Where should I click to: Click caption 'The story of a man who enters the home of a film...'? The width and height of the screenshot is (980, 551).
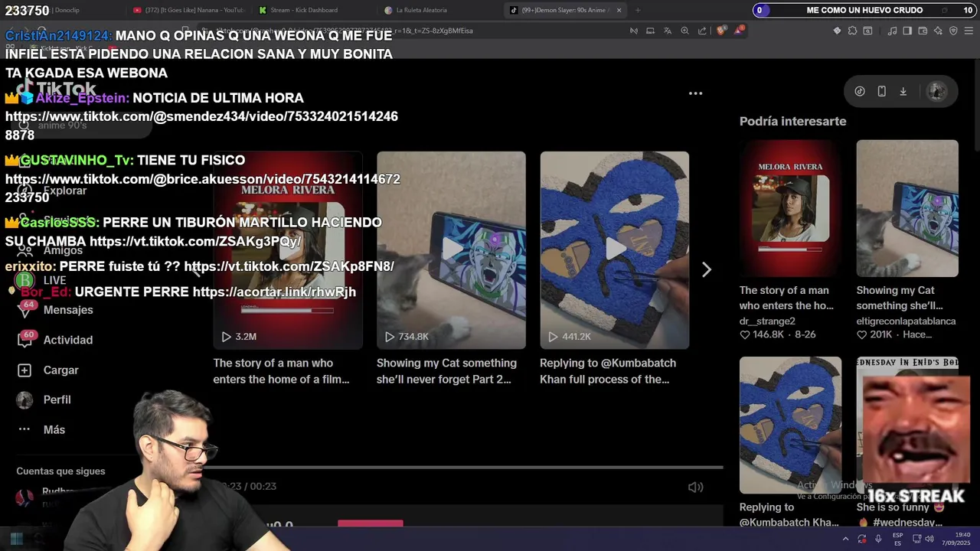[283, 371]
